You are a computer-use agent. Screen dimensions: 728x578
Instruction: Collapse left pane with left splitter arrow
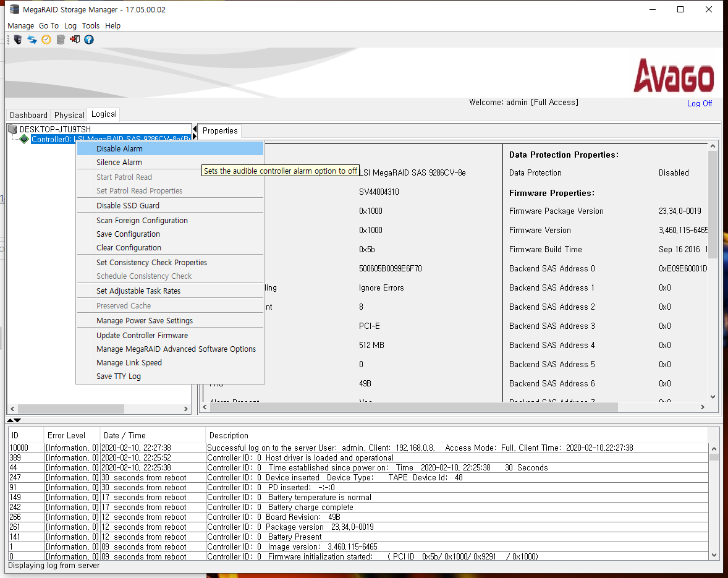(x=195, y=129)
